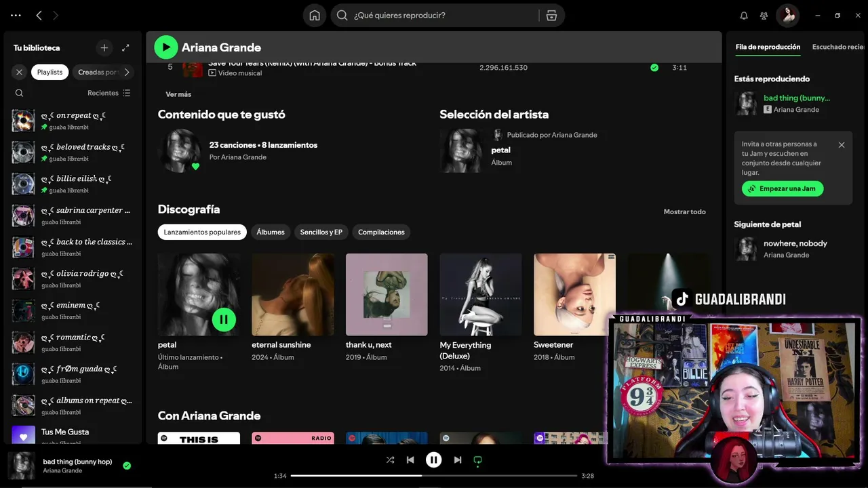Dismiss the Jam invitation card
Image resolution: width=868 pixels, height=488 pixels.
pyautogui.click(x=842, y=145)
